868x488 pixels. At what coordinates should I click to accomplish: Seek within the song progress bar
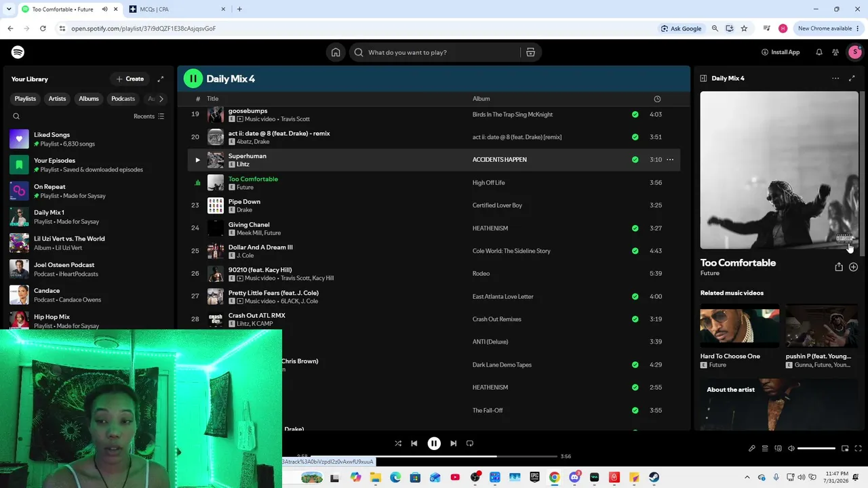click(434, 457)
